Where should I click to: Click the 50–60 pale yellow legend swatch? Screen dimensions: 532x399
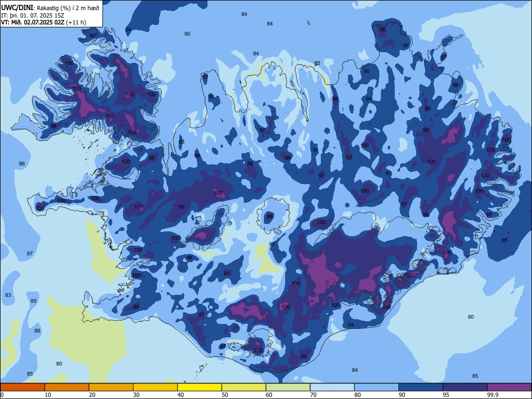click(244, 387)
